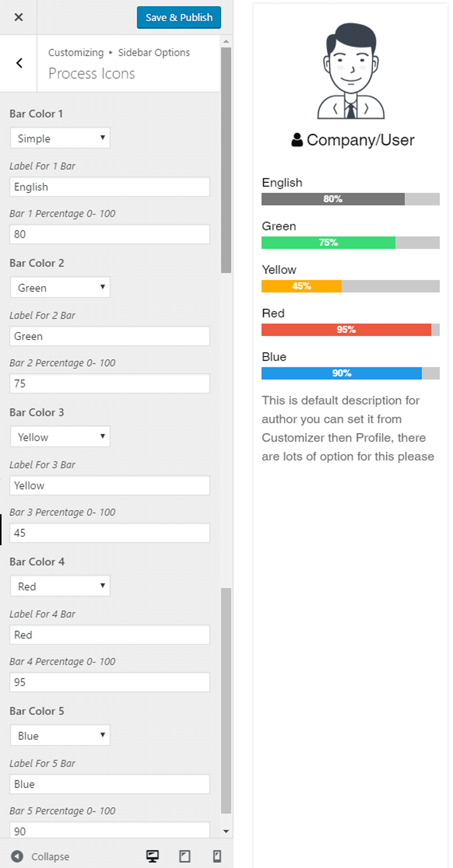This screenshot has width=453, height=868.
Task: Click the Collapse text link
Action: (x=50, y=857)
